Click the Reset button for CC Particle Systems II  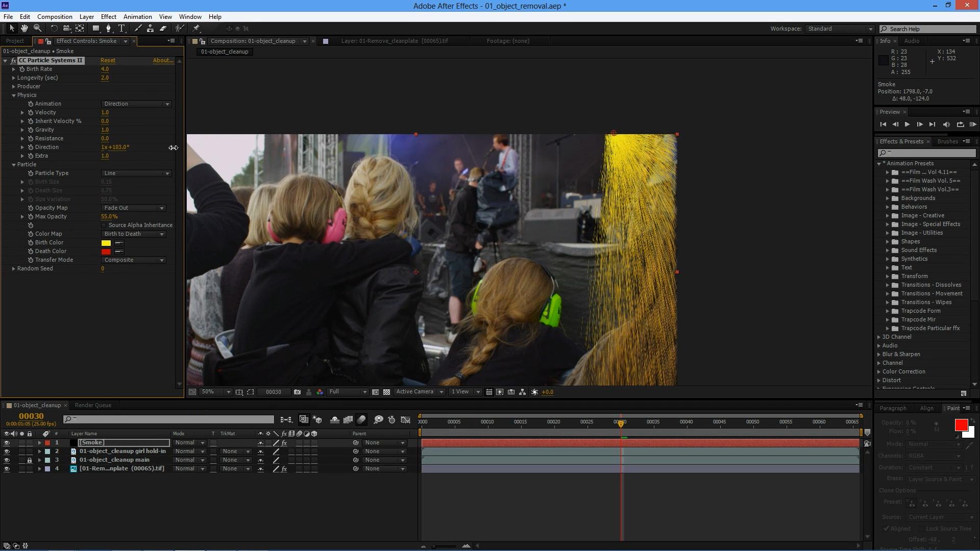pos(108,60)
